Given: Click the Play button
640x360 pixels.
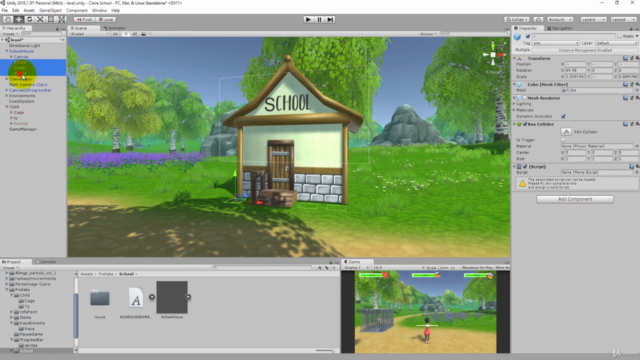Looking at the screenshot, I should click(x=308, y=19).
